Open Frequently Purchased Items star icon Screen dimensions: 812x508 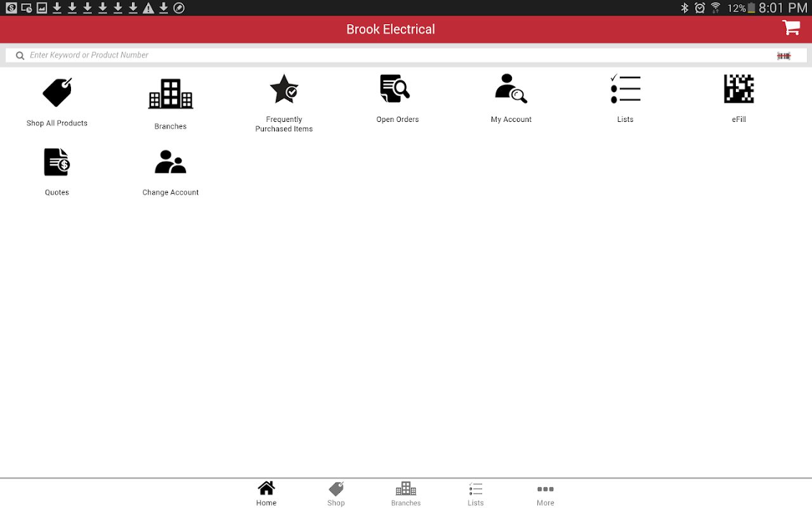coord(284,89)
